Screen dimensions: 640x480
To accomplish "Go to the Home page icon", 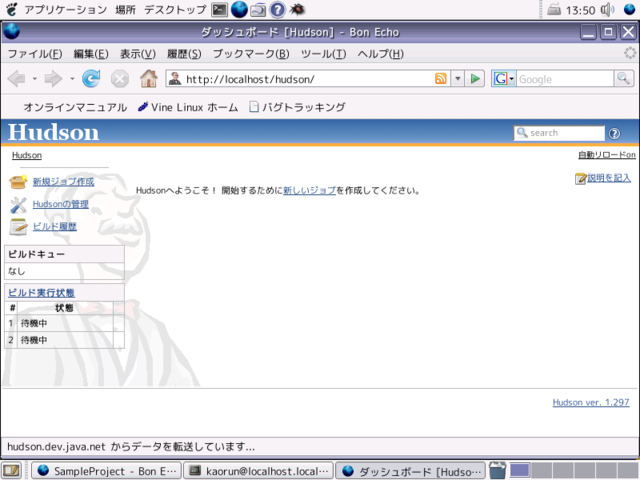I will 149,78.
